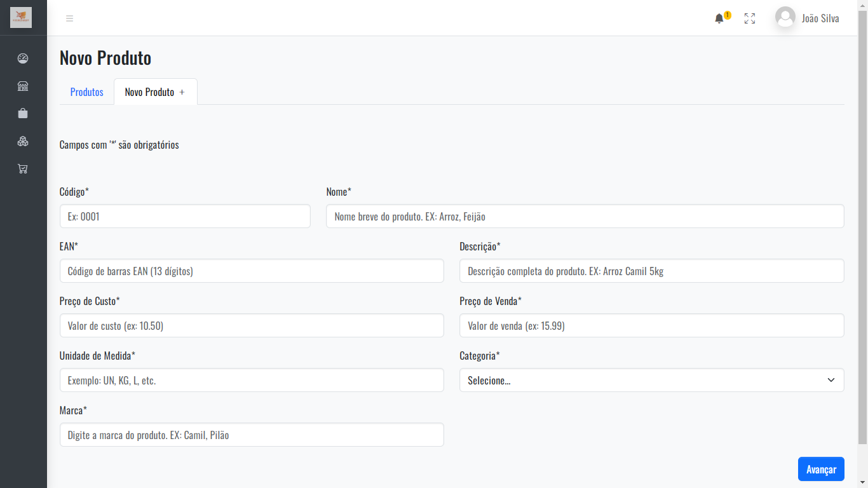
Task: Open João Silva user menu
Action: point(807,18)
